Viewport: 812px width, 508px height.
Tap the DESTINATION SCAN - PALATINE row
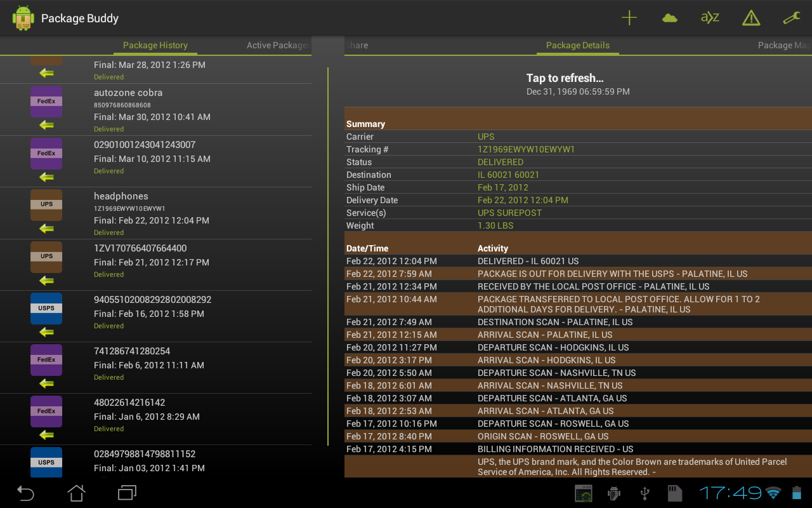pyautogui.click(x=578, y=322)
